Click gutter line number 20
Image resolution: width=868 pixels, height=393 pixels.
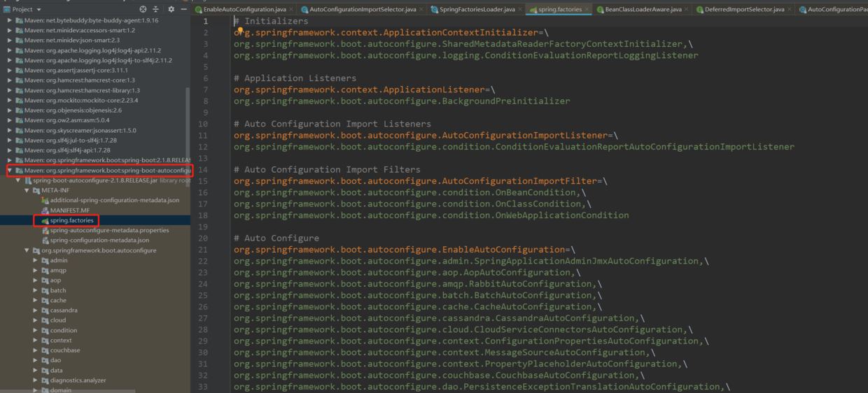coord(202,238)
